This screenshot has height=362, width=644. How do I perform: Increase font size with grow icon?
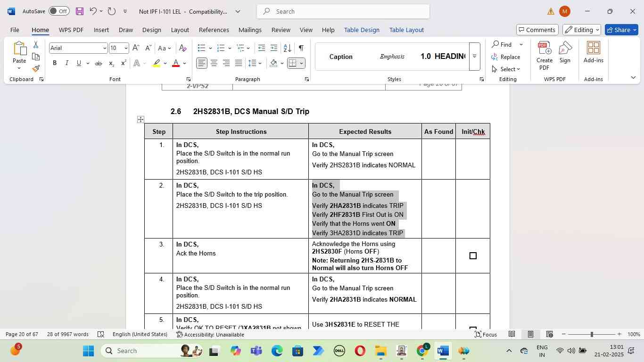click(136, 48)
